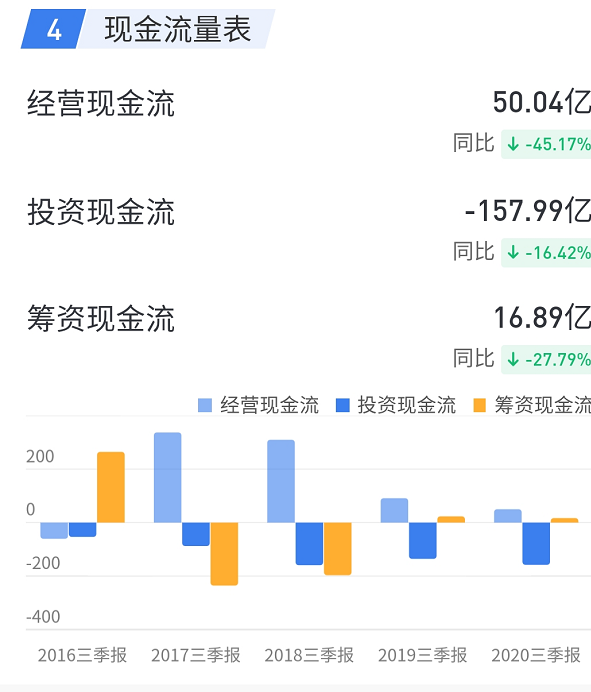Click the -45.17% year-over-year badge

point(546,144)
